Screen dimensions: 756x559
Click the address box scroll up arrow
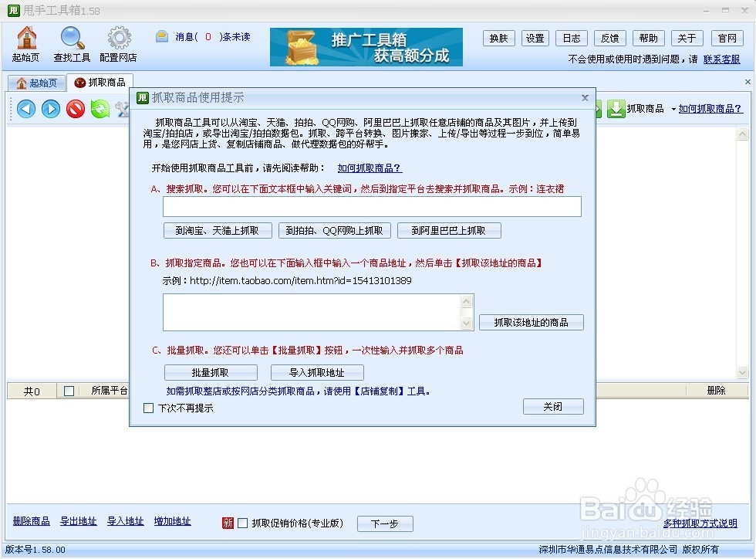(466, 302)
